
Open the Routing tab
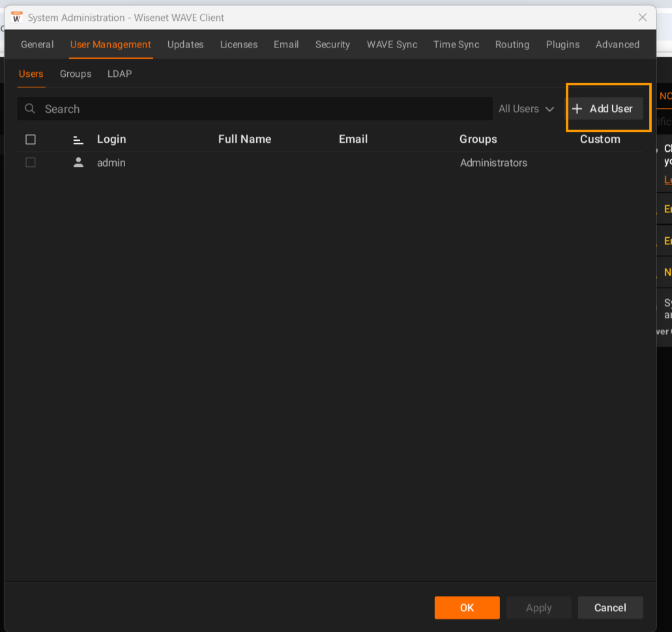click(x=512, y=44)
